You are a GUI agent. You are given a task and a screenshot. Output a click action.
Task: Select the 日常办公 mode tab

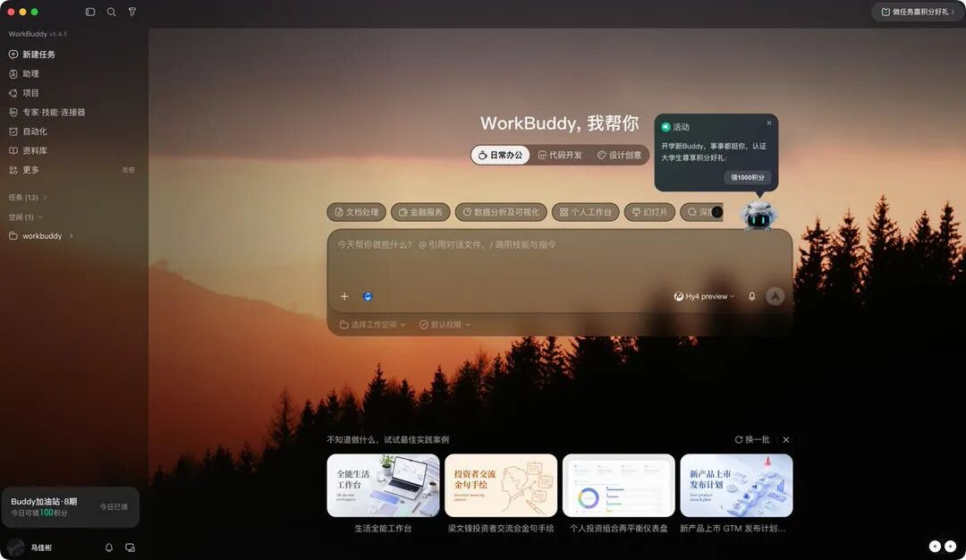[500, 156]
